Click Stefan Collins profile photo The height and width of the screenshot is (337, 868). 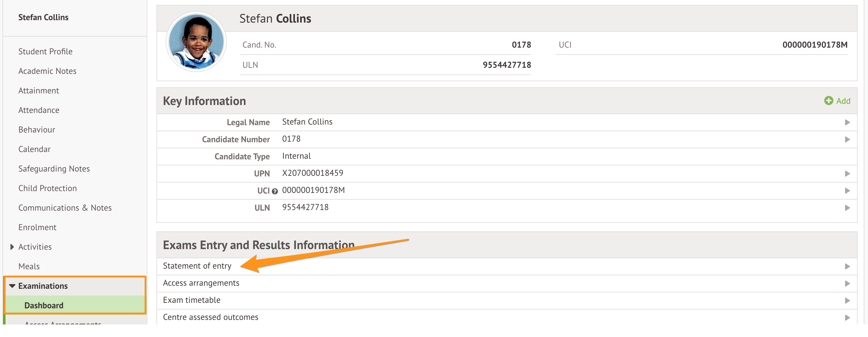point(196,42)
